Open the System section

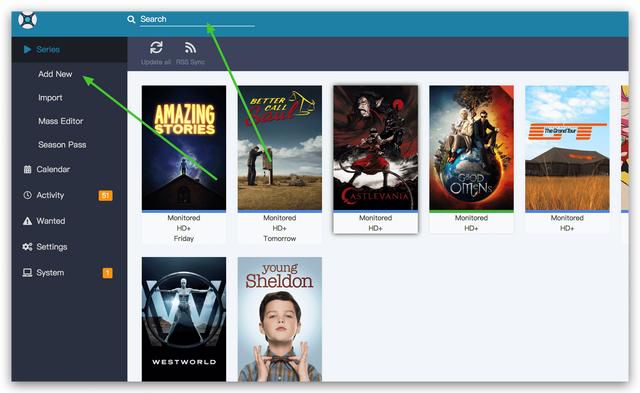[x=43, y=273]
